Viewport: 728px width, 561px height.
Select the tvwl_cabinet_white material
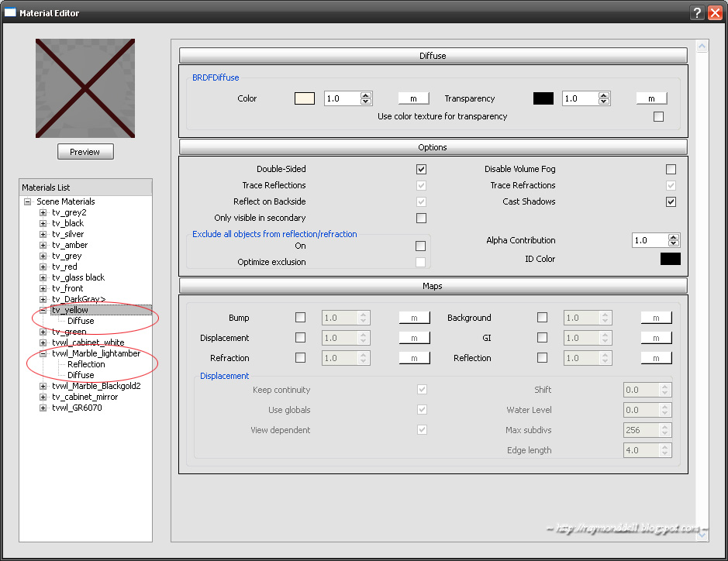click(x=88, y=342)
